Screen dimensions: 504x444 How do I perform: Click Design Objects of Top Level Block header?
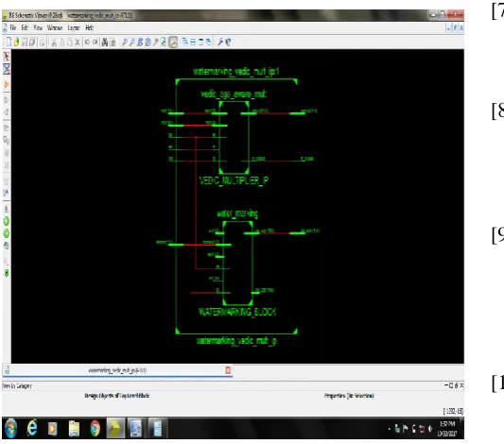117,396
